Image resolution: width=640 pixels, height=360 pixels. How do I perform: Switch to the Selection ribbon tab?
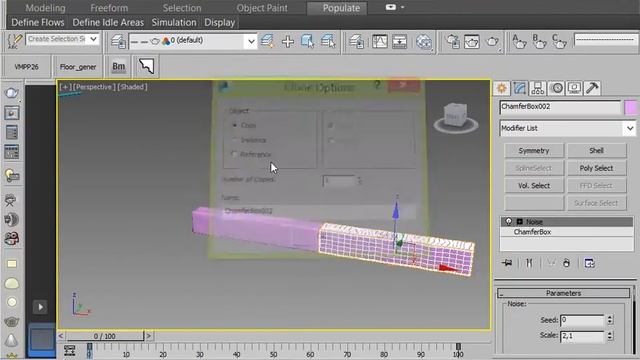182,8
